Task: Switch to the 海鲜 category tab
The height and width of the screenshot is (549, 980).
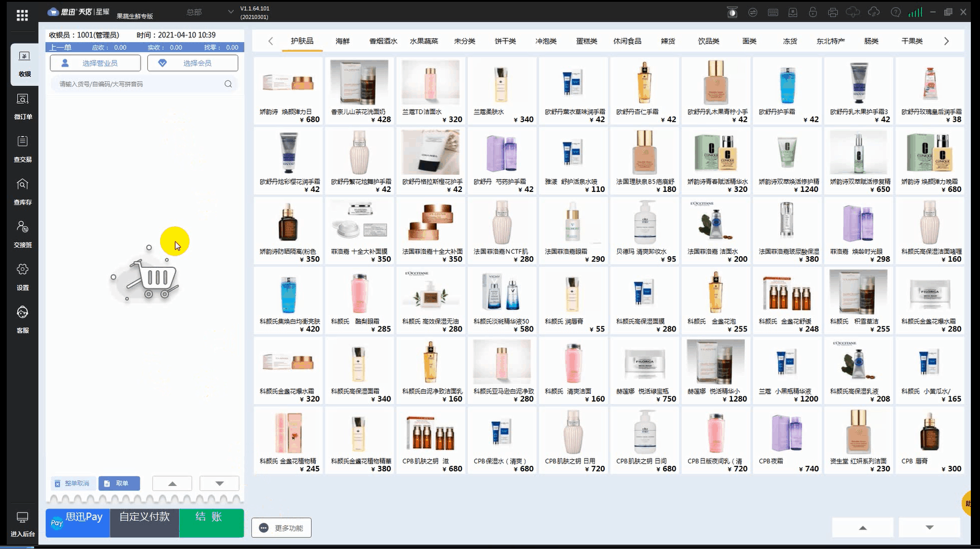Action: [343, 41]
